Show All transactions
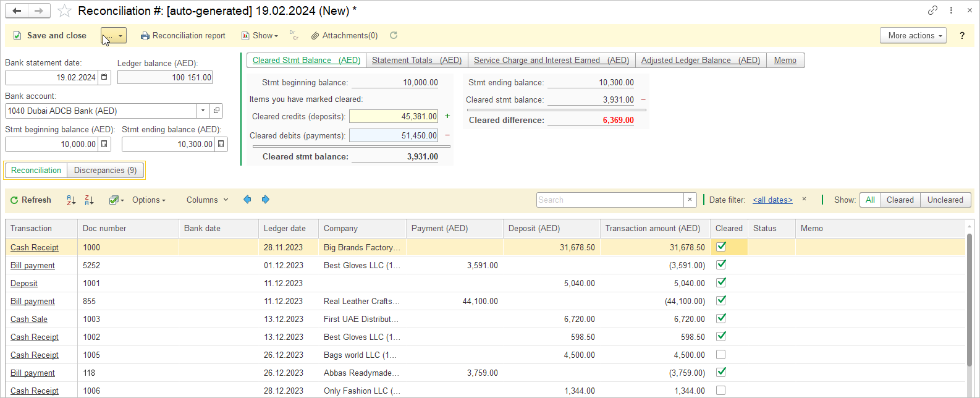Image resolution: width=980 pixels, height=398 pixels. pos(870,200)
